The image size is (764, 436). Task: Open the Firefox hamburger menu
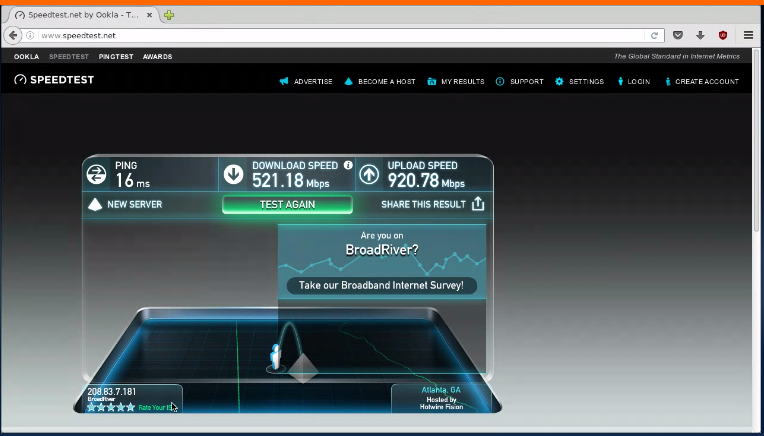coord(748,35)
